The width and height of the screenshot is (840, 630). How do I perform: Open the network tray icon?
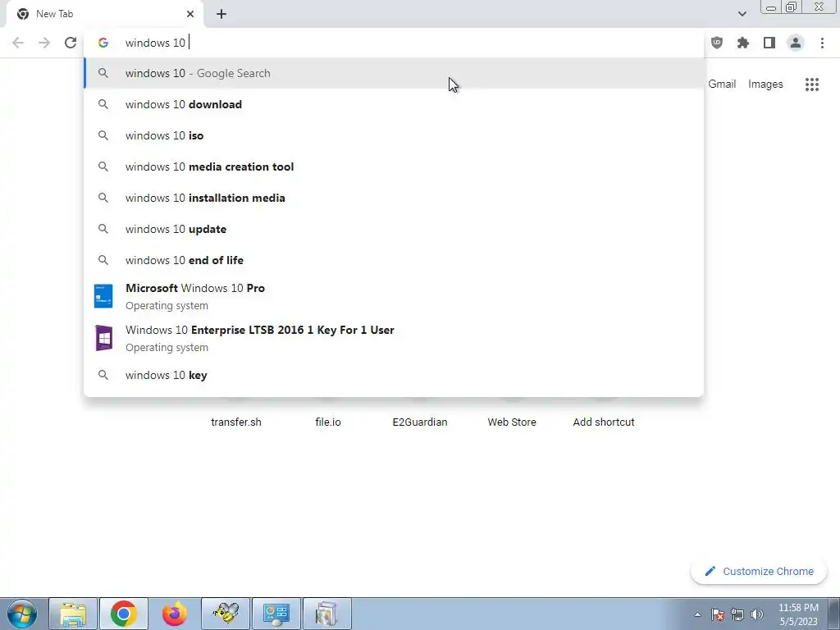(x=737, y=614)
